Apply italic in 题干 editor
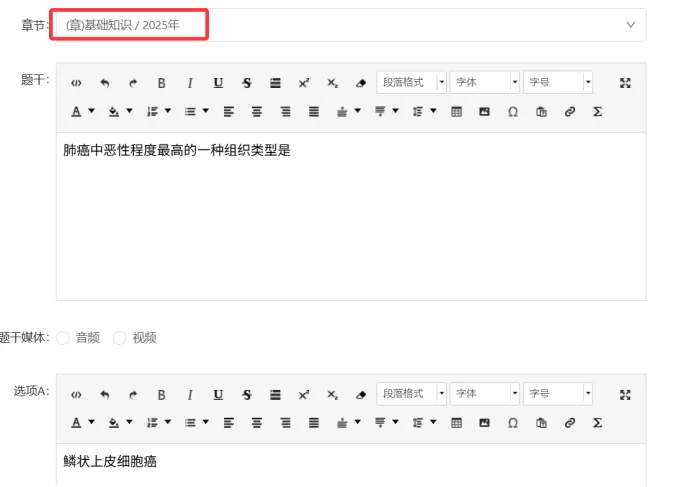 click(x=190, y=83)
